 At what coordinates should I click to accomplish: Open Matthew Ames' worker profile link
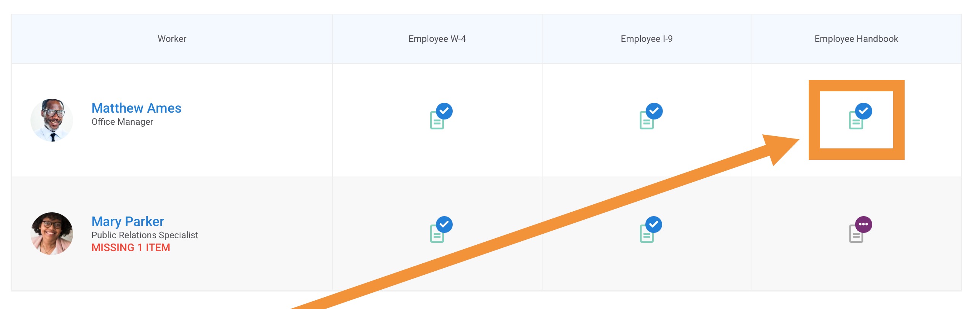[136, 108]
